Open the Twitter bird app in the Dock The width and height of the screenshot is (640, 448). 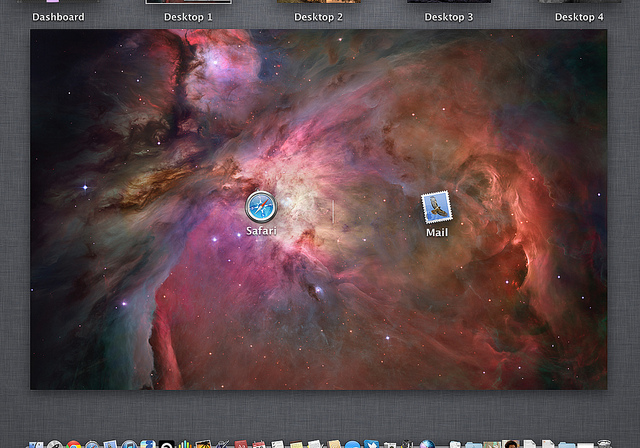point(371,444)
